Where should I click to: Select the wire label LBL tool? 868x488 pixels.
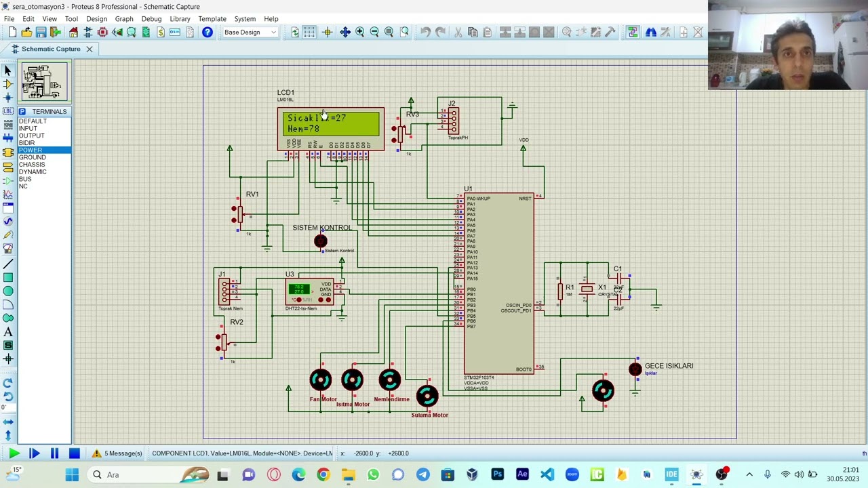point(8,111)
